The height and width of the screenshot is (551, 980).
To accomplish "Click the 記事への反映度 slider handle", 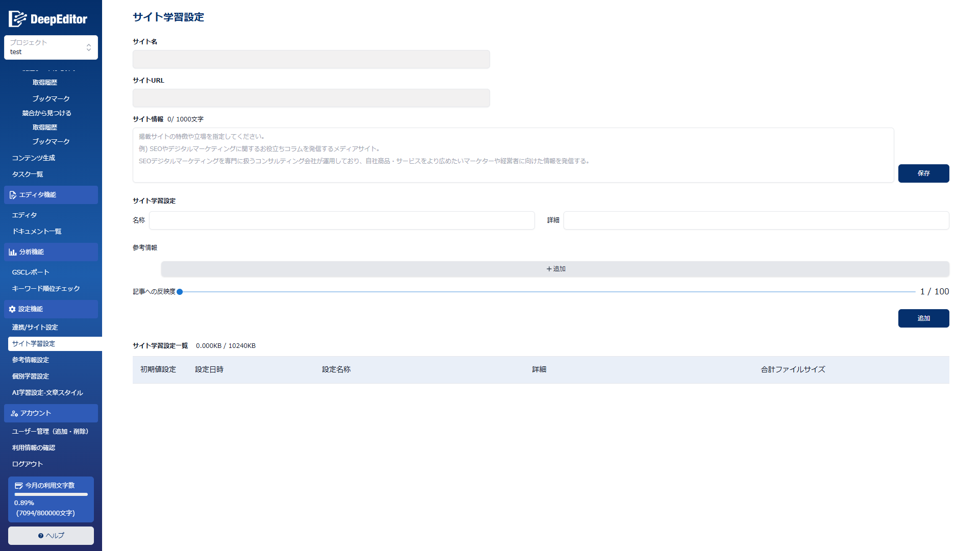I will point(180,292).
